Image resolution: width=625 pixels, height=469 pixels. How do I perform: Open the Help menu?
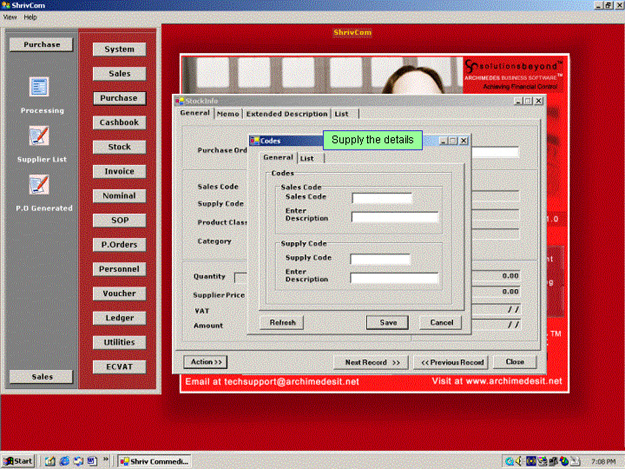pyautogui.click(x=30, y=17)
